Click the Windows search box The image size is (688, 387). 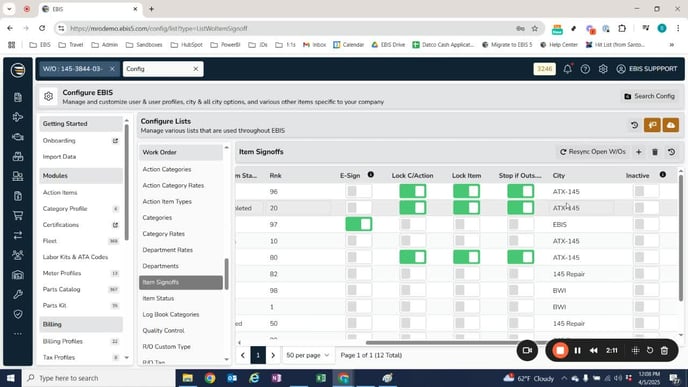tap(98, 378)
